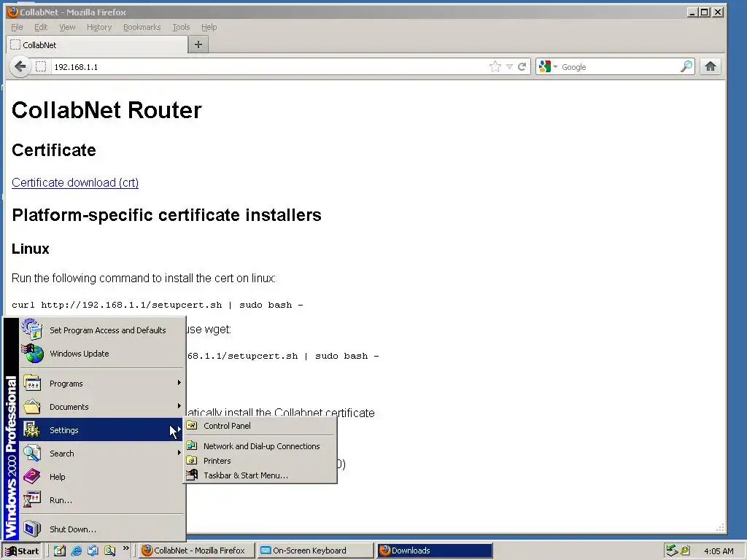Select Settings in the Start menu

(101, 430)
